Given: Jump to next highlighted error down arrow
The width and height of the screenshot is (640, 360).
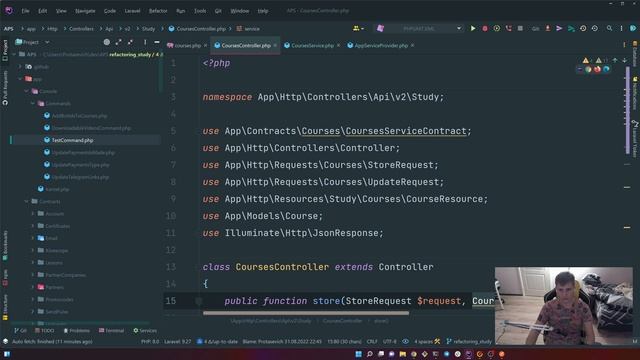Looking at the screenshot, I should pos(624,60).
